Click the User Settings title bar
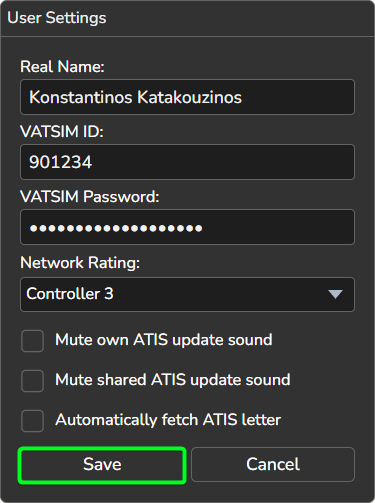Screen dimensions: 375x503 pyautogui.click(x=187, y=18)
